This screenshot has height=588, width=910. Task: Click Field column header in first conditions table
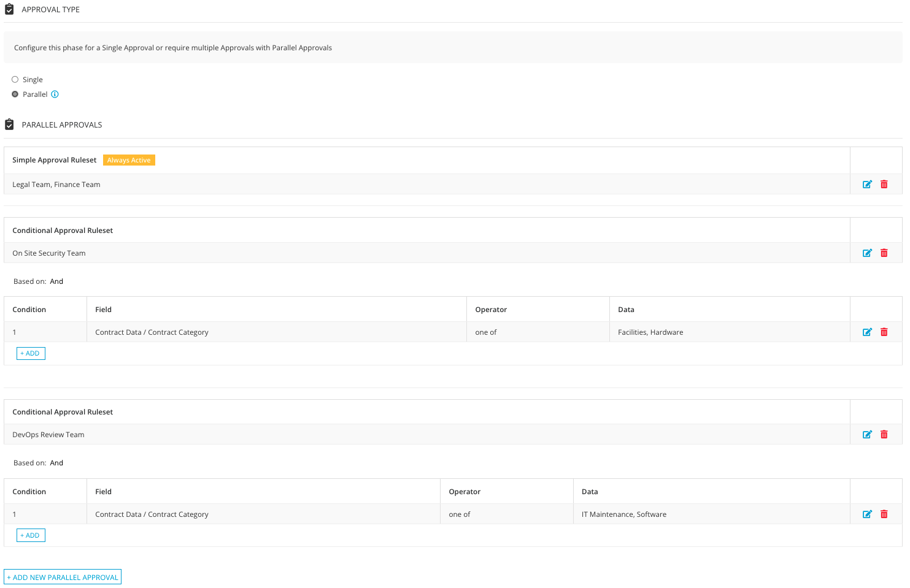(x=103, y=309)
